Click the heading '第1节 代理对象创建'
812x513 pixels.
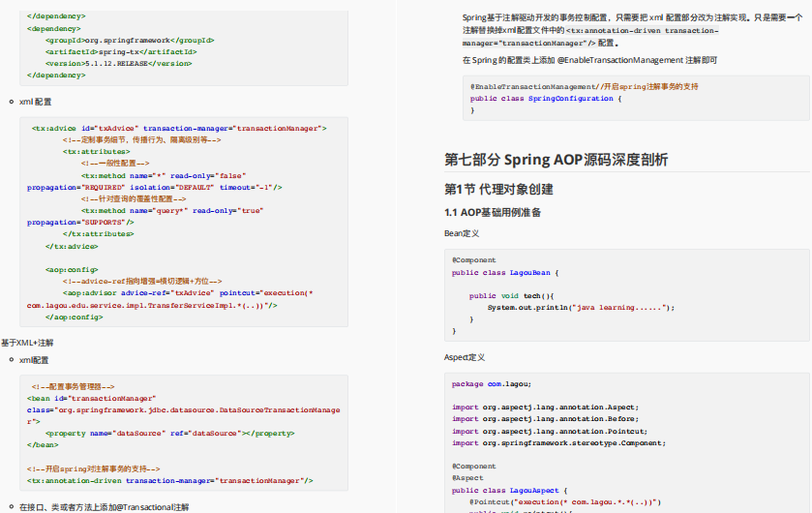tap(498, 190)
